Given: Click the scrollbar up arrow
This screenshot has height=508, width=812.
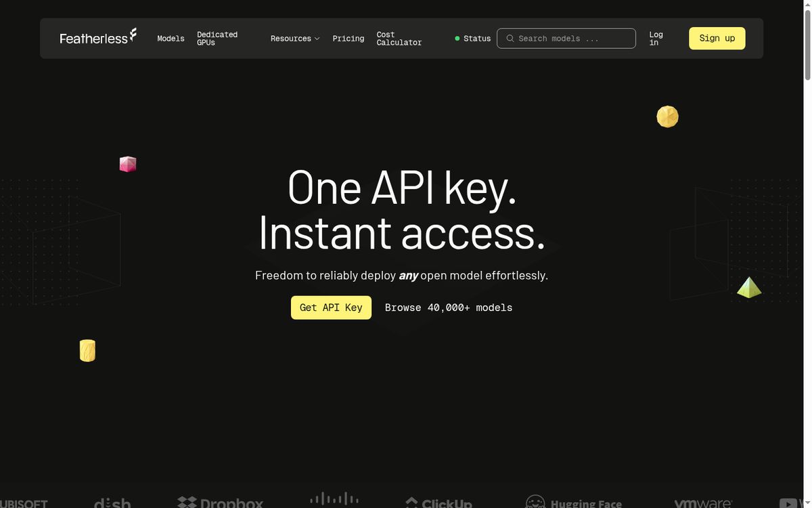Looking at the screenshot, I should click(807, 5).
